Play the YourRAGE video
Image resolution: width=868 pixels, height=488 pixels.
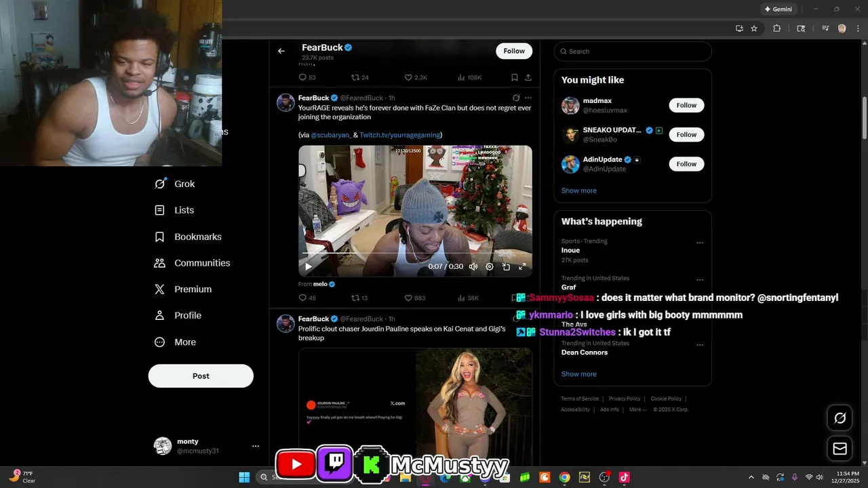coord(309,266)
